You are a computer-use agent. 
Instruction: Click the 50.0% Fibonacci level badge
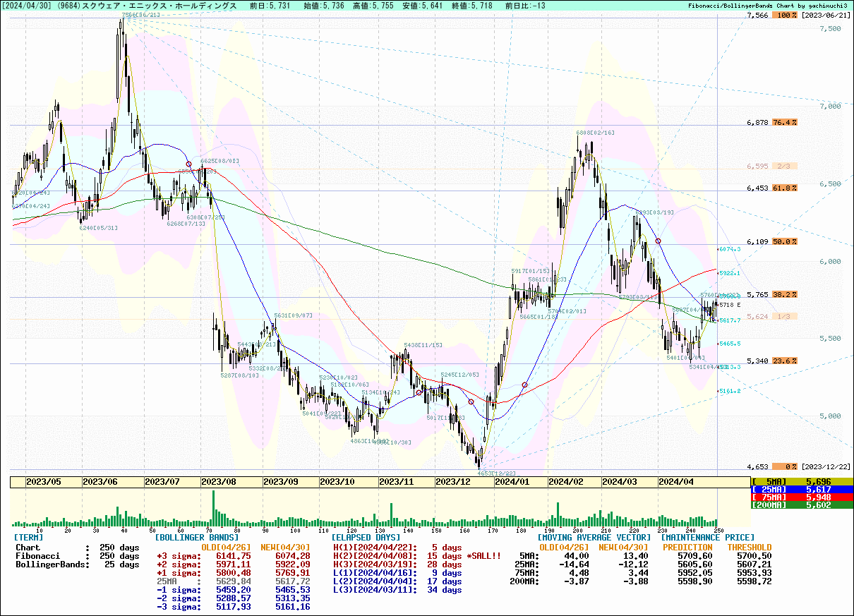tap(784, 242)
